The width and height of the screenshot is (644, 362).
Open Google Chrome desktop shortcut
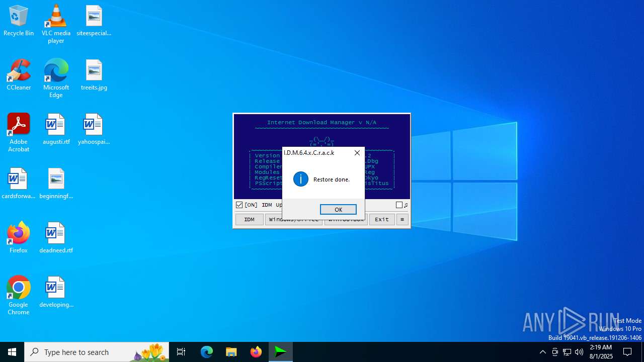tap(19, 296)
